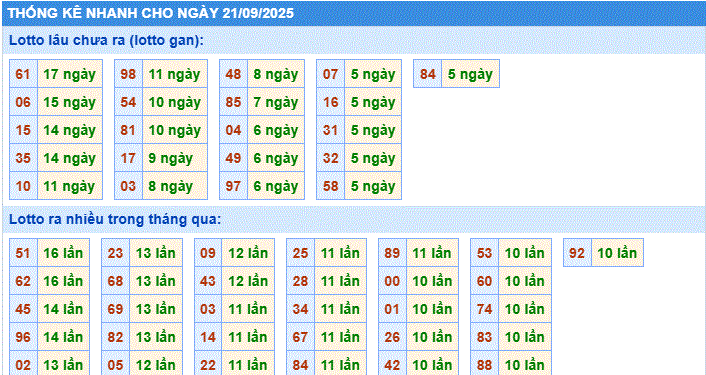Select number 84 with 5 ngày
Image resolution: width=706 pixels, height=375 pixels.
pos(428,74)
